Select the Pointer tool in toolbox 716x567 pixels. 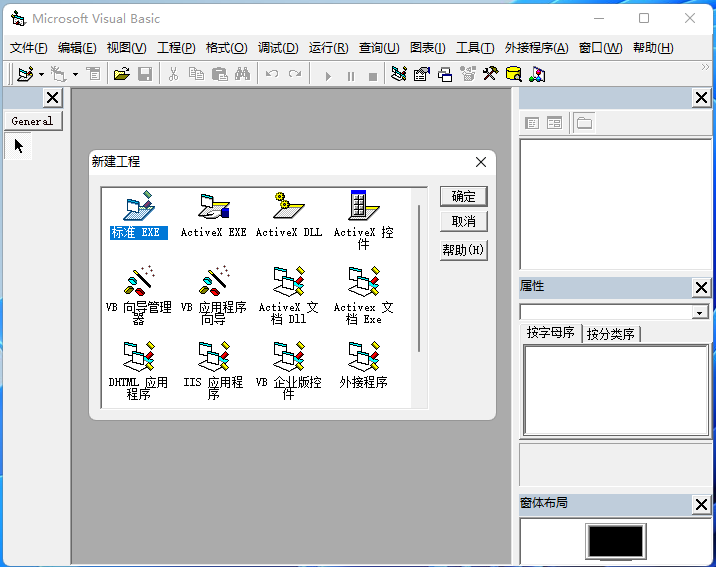pyautogui.click(x=18, y=146)
